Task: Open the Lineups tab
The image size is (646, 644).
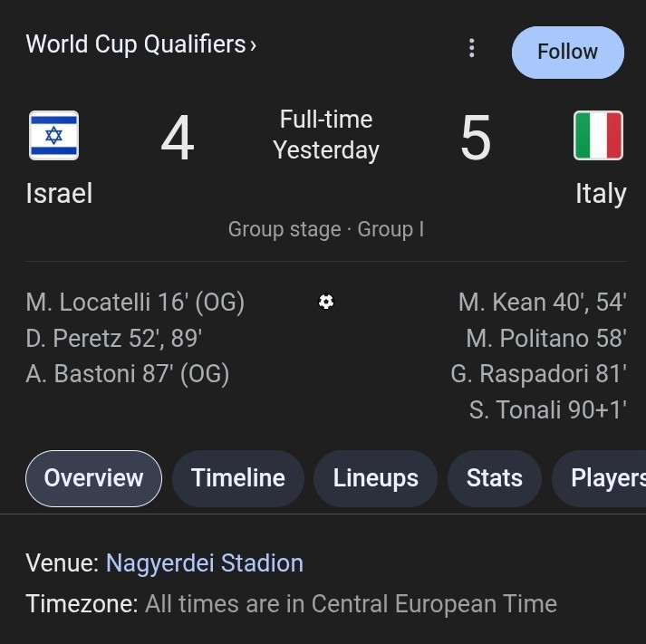Action: [x=375, y=478]
